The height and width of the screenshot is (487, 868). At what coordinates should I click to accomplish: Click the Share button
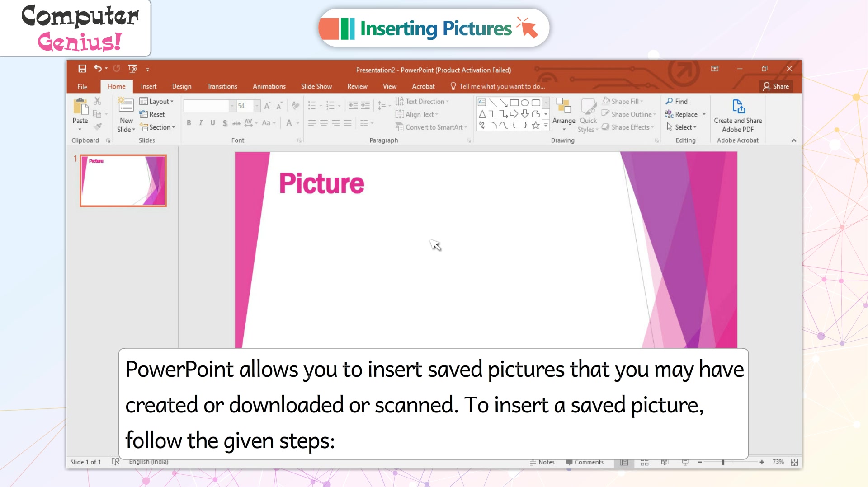pyautogui.click(x=776, y=86)
